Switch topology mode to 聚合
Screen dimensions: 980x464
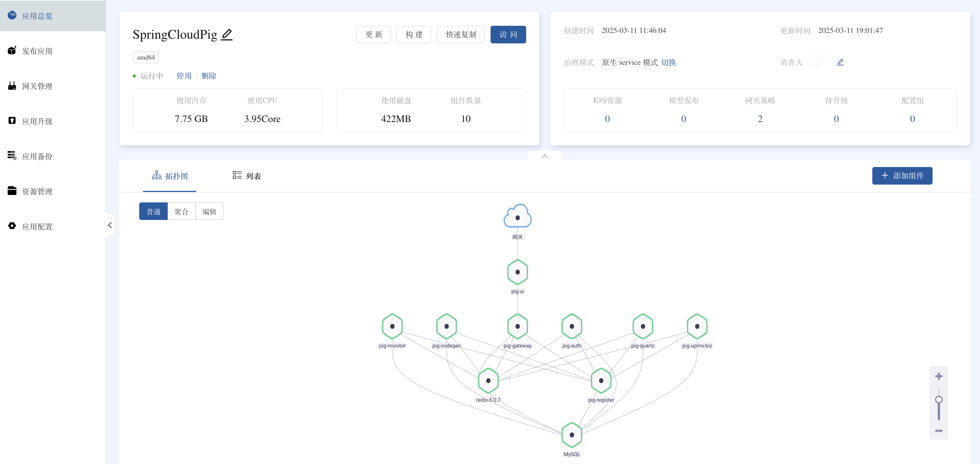tap(181, 211)
